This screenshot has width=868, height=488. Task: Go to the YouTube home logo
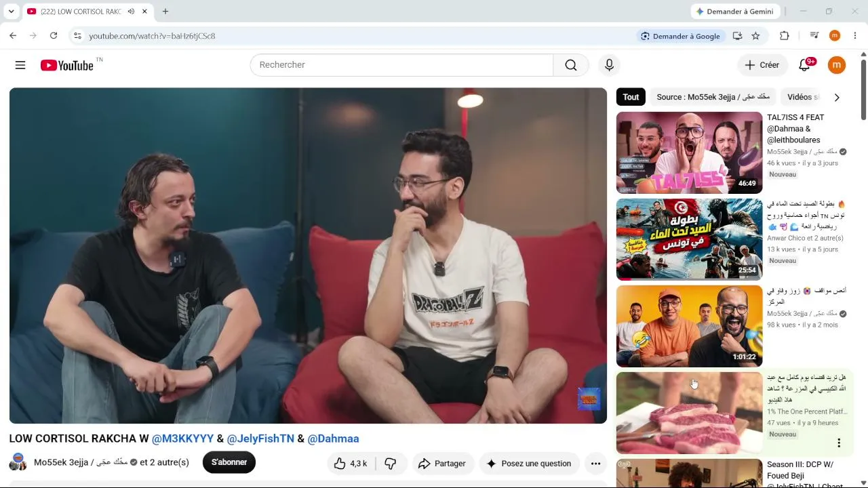point(66,65)
